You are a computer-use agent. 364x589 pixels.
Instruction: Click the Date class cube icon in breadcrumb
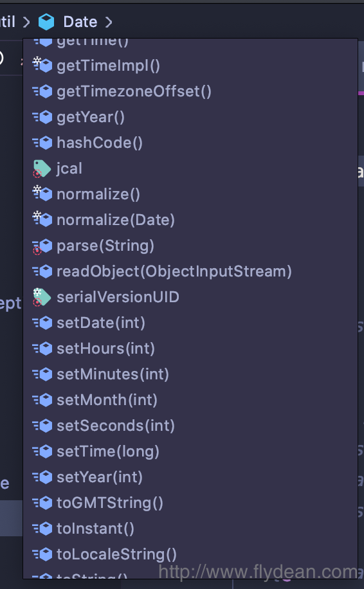pyautogui.click(x=46, y=22)
